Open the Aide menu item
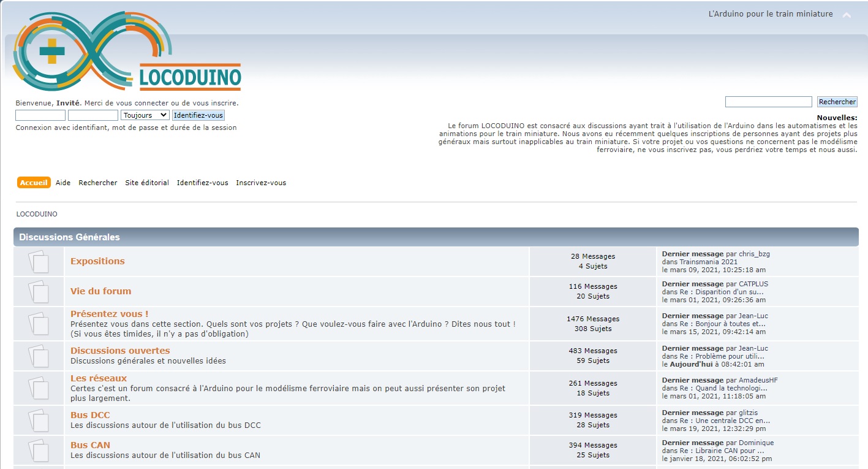This screenshot has width=868, height=469. point(63,183)
